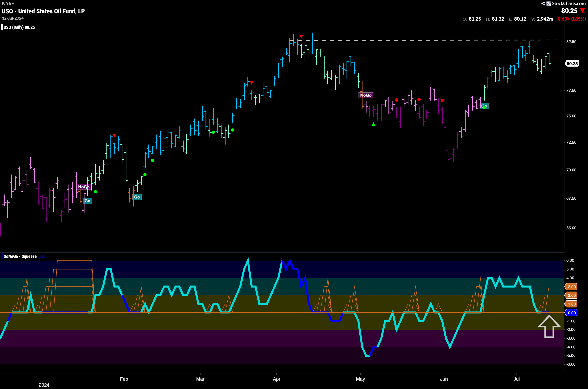The image size is (588, 389).
Task: Select the red triangle above the late-January peak
Action: [x=114, y=136]
